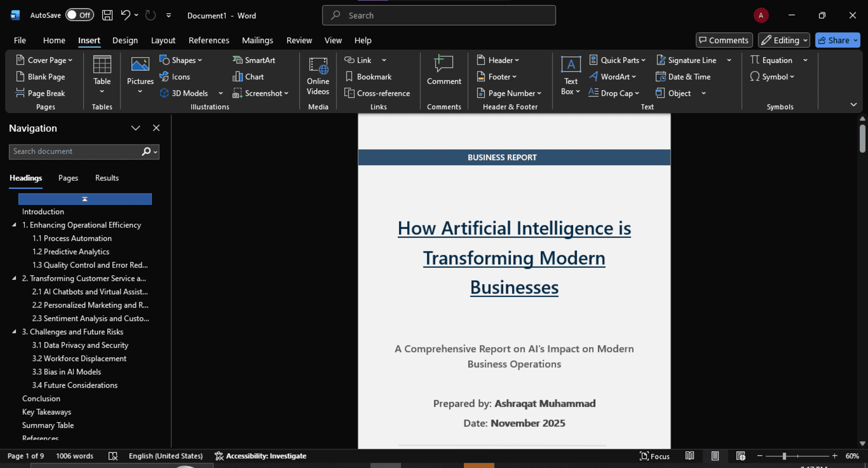Click the zoom level slider
Image resolution: width=868 pixels, height=468 pixels.
point(784,457)
